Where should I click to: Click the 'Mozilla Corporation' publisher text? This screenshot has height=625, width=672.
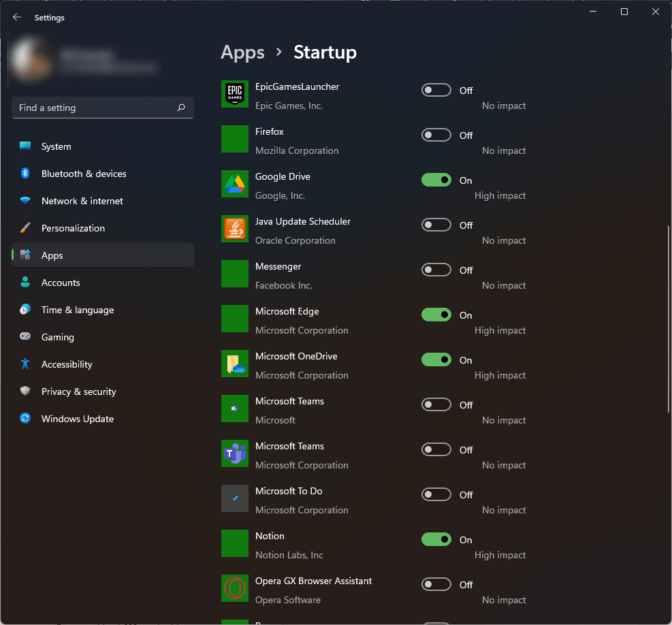tap(297, 150)
